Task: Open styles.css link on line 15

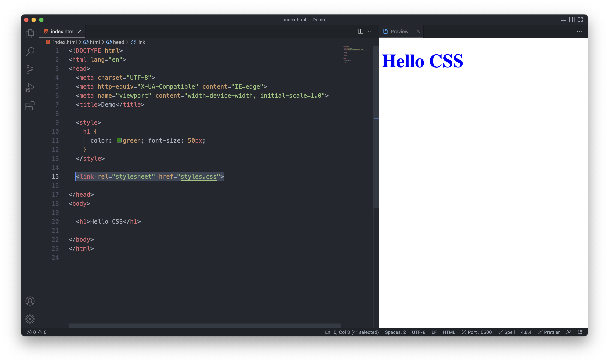Action: pyautogui.click(x=199, y=177)
